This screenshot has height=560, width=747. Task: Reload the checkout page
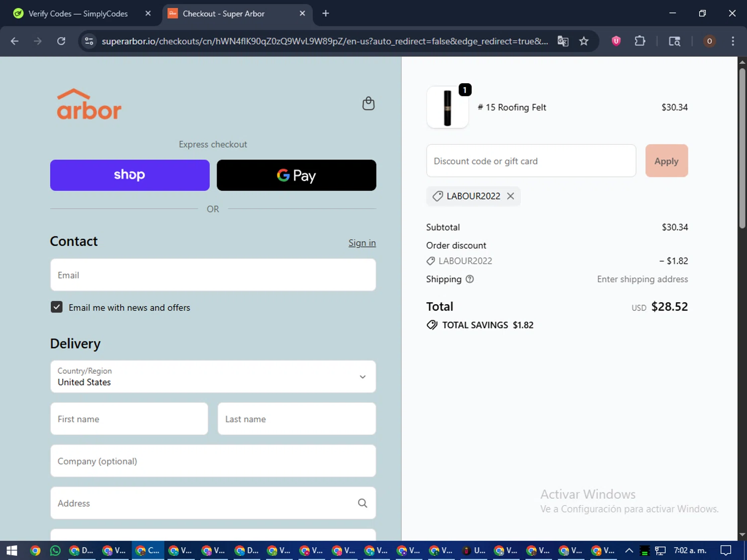coord(61,41)
